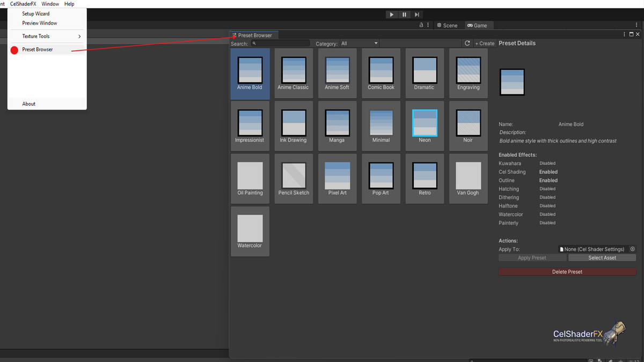The image size is (644, 362).
Task: Select the Pencil Sketch preset
Action: tap(294, 179)
